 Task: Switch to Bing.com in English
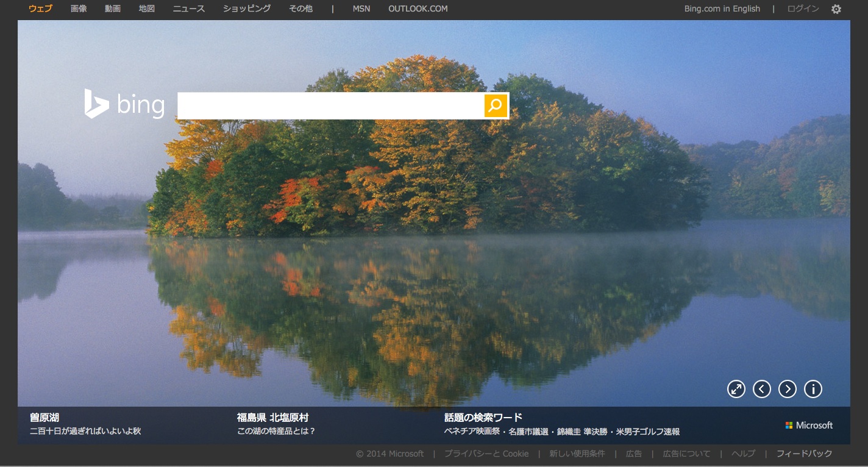pos(722,9)
